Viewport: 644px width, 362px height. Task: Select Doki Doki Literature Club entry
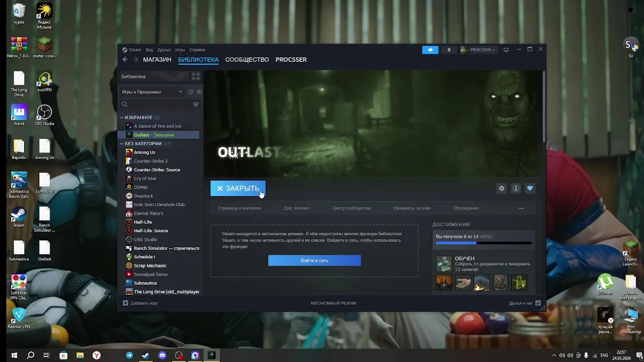158,205
